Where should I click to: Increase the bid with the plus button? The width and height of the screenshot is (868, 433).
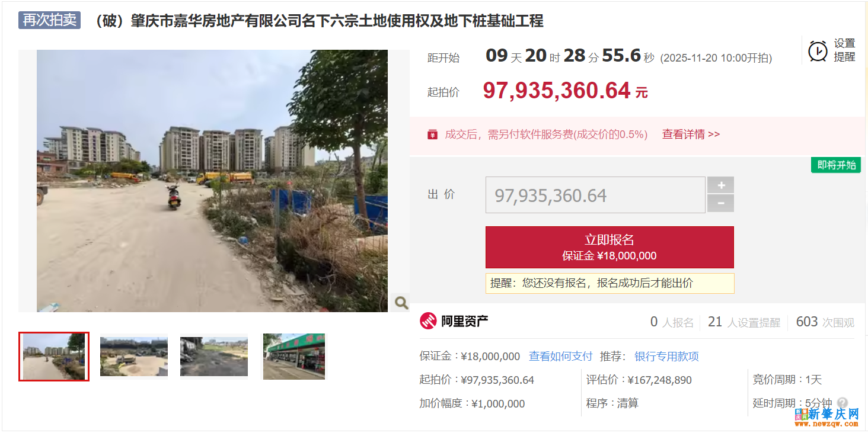coord(721,185)
